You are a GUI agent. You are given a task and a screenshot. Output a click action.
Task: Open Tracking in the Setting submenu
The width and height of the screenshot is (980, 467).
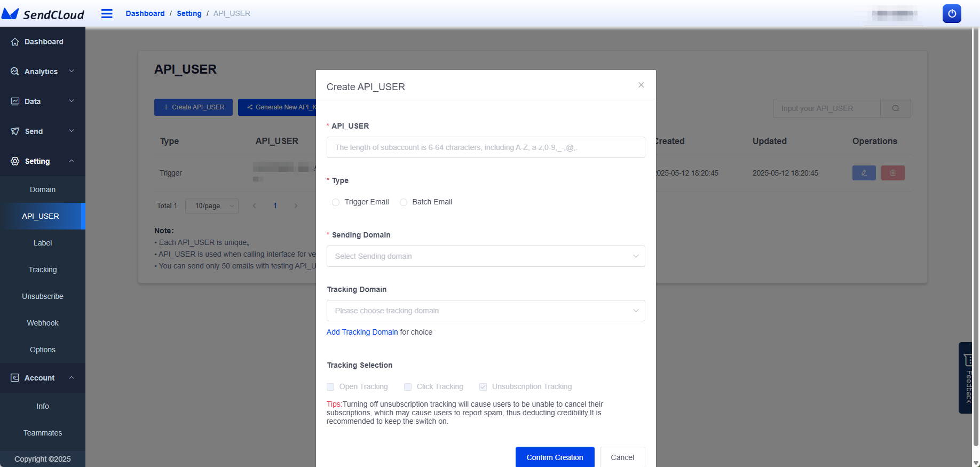tap(43, 270)
